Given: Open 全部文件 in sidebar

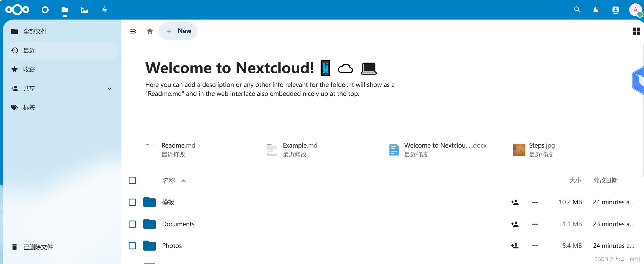Looking at the screenshot, I should 62,31.
